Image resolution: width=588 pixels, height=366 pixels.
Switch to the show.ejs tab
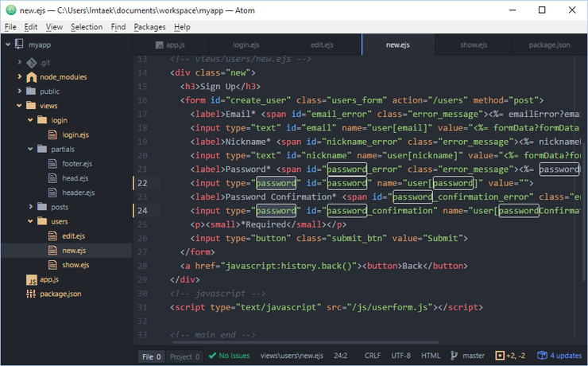tap(474, 45)
